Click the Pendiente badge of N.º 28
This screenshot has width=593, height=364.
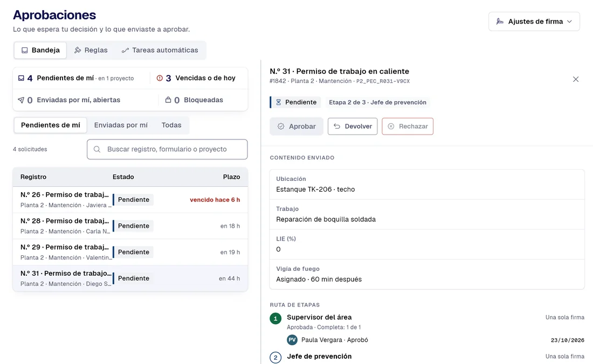(133, 226)
